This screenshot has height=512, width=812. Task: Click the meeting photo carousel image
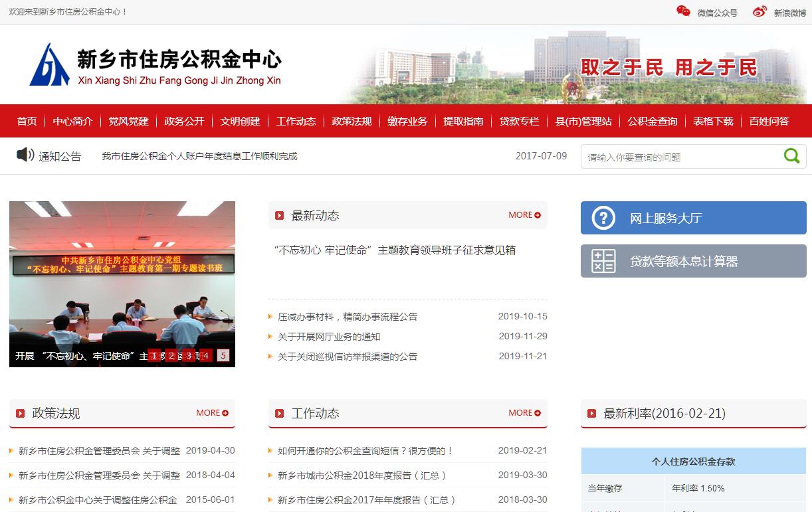(x=122, y=272)
